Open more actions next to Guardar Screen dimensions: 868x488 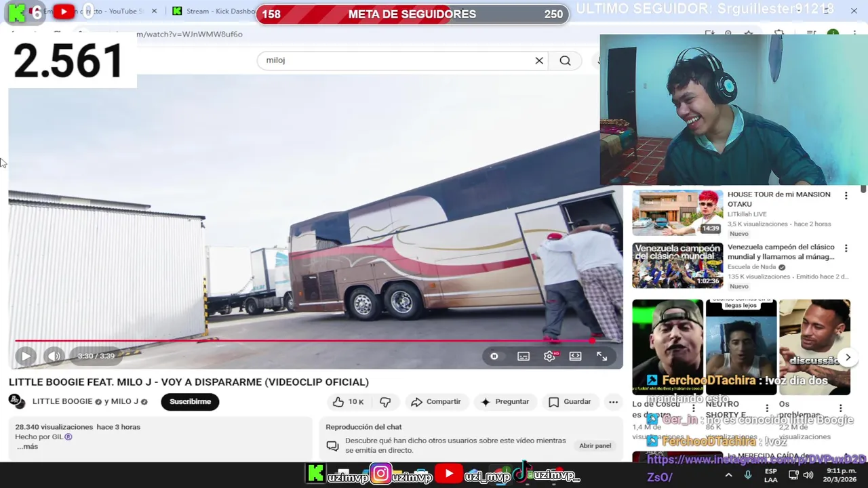(613, 402)
